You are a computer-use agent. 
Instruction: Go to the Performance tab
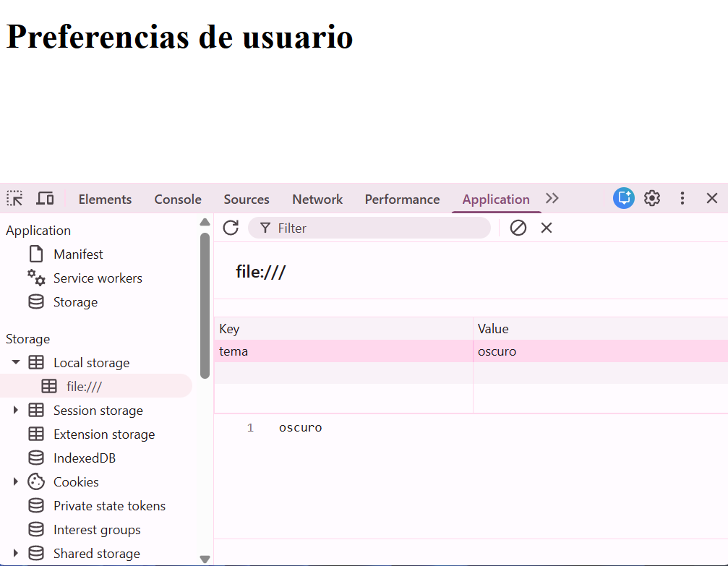pos(402,200)
